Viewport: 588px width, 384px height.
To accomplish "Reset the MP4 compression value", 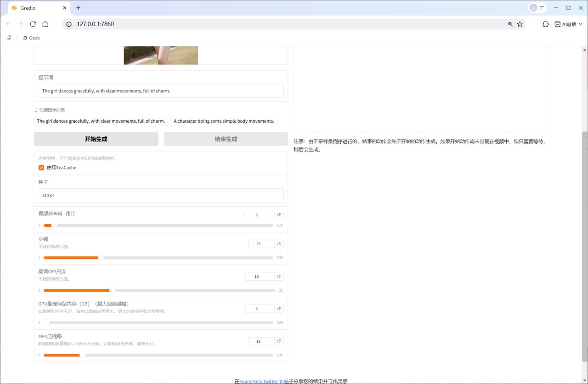I will point(279,341).
